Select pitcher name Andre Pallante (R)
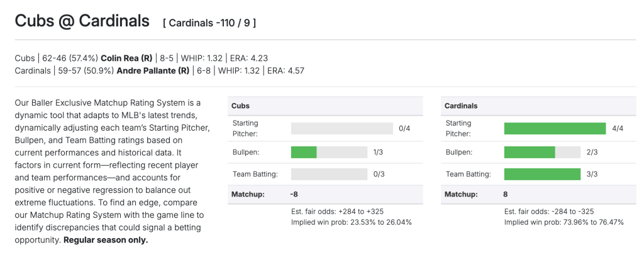644x260 pixels. tap(153, 71)
